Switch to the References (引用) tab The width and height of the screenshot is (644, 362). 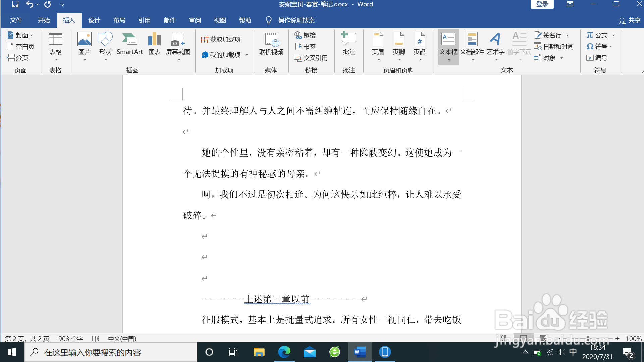point(144,20)
